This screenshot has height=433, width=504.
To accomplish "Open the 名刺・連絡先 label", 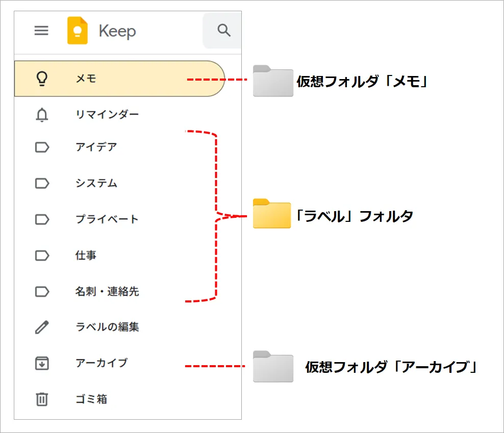I will pyautogui.click(x=107, y=292).
